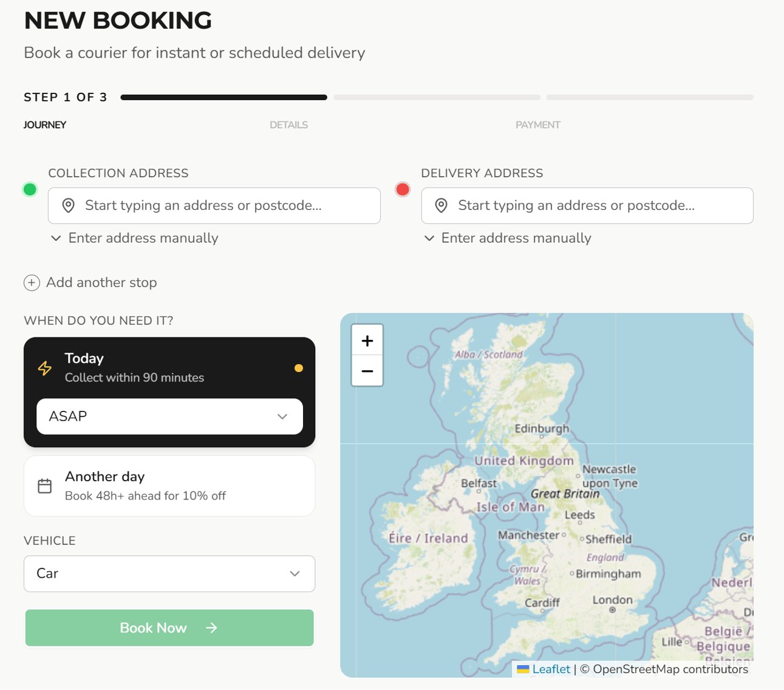Screen dimensions: 784x690
Task: Click the delivery address location pin icon
Action: [441, 206]
